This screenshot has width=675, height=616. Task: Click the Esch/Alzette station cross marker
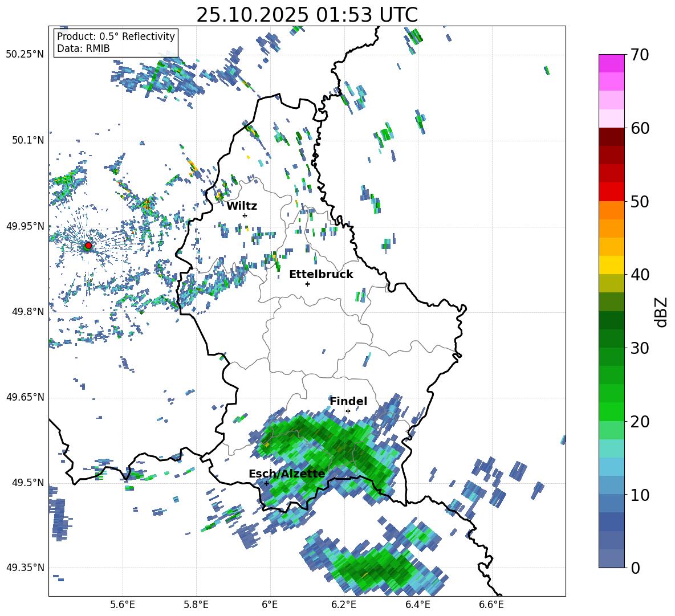click(x=266, y=483)
